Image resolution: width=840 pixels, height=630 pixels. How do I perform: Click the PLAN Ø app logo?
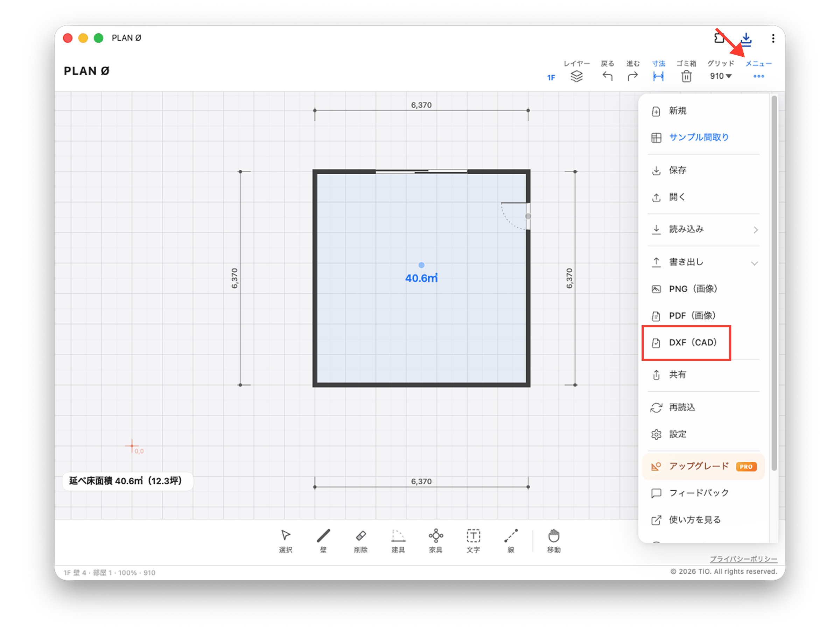tap(86, 71)
